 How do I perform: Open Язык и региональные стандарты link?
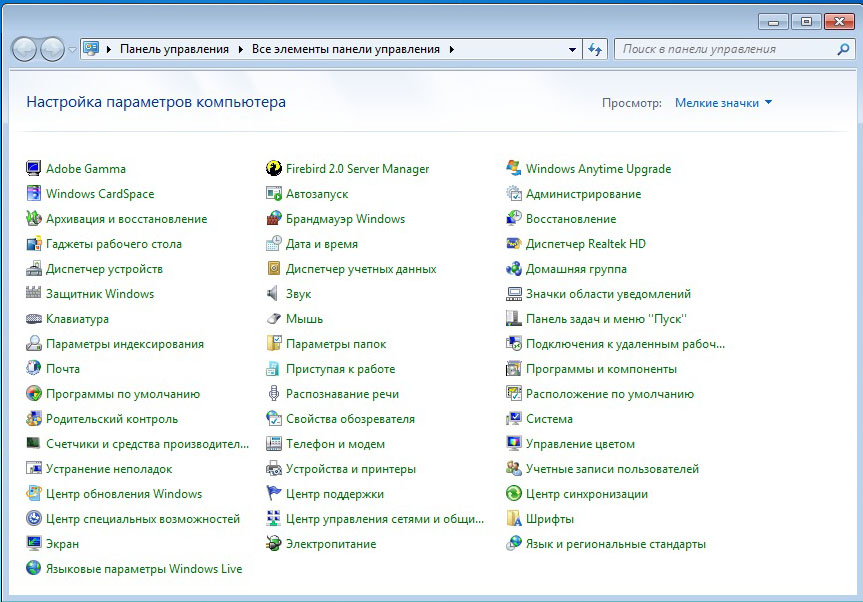pyautogui.click(x=616, y=544)
